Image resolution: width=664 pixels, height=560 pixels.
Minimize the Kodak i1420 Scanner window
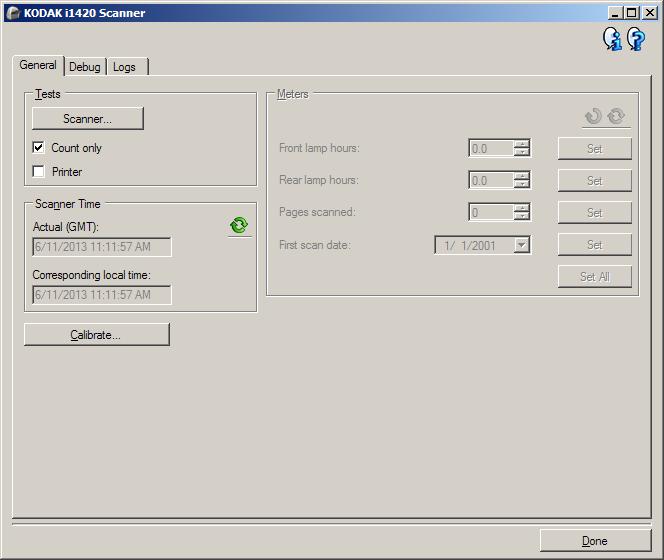[615, 13]
